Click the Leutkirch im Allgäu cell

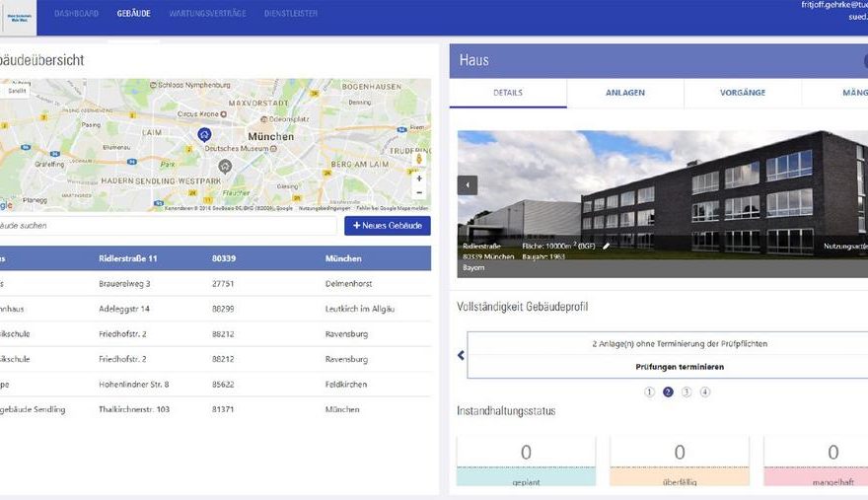[360, 309]
